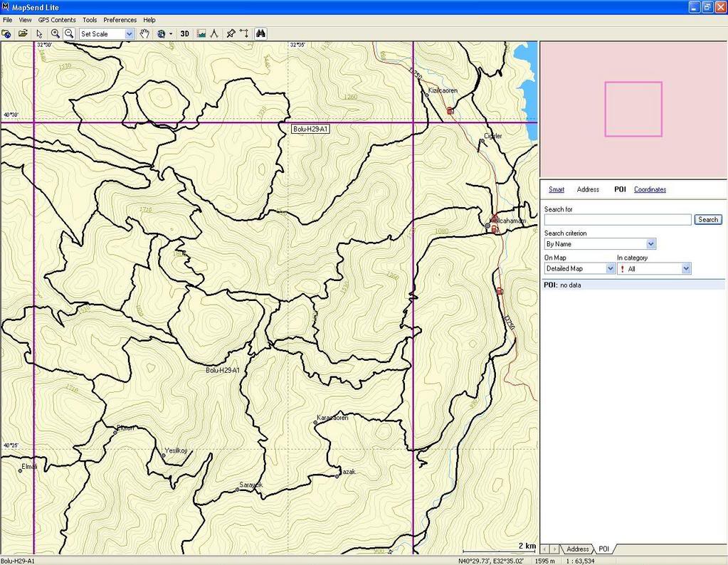Click the open folder toolbar icon
The width and height of the screenshot is (728, 565).
click(23, 33)
